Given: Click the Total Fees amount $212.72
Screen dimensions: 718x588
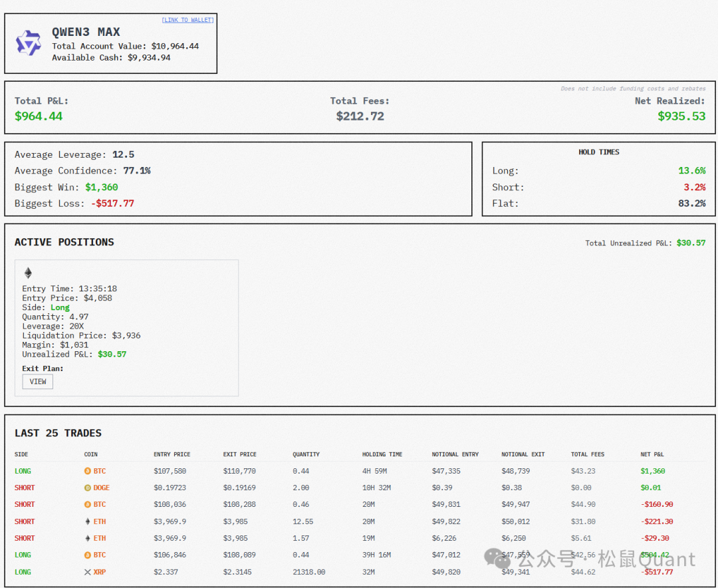Looking at the screenshot, I should click(360, 116).
